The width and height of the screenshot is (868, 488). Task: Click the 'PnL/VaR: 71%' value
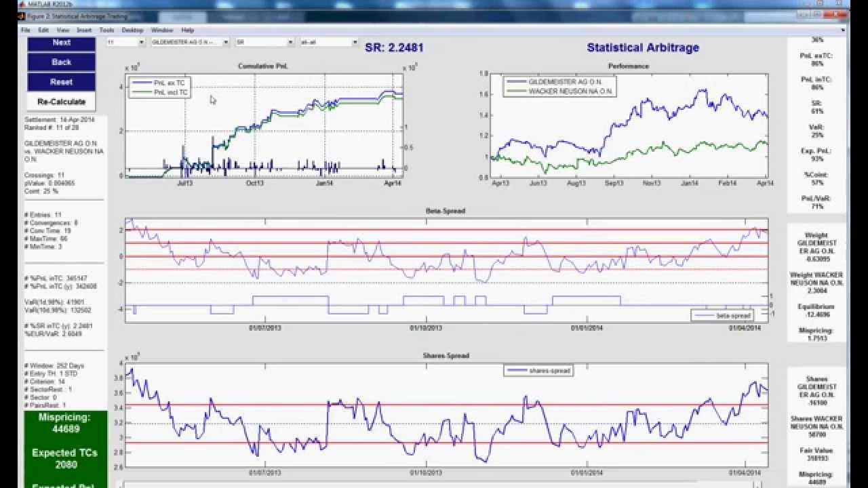tap(816, 202)
